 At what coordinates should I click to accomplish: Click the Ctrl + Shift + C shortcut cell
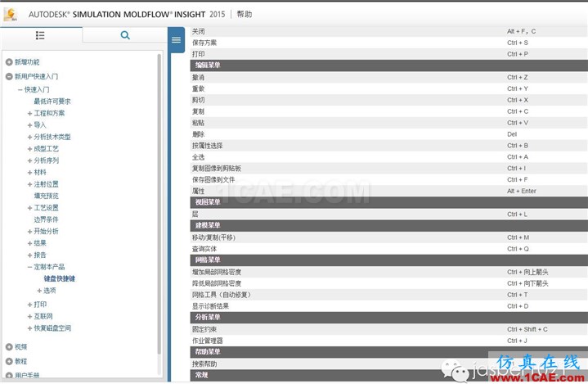tap(527, 329)
